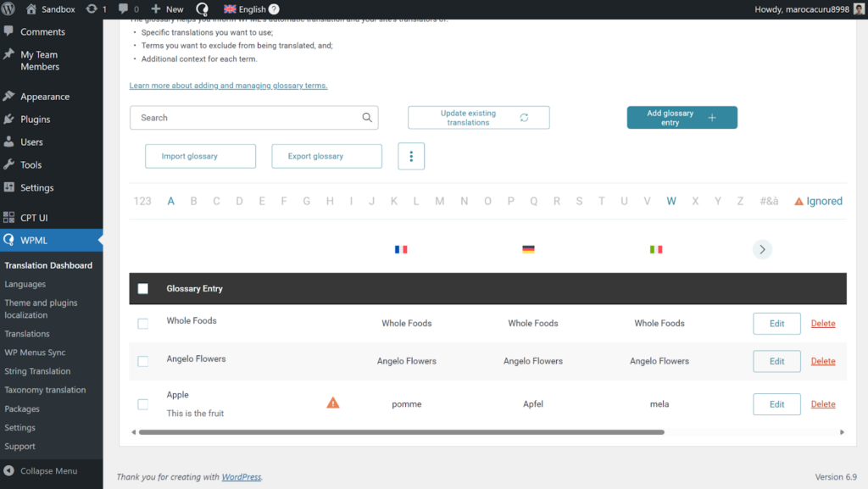868x489 pixels.
Task: Click the warning triangle next to Ignored
Action: point(798,202)
